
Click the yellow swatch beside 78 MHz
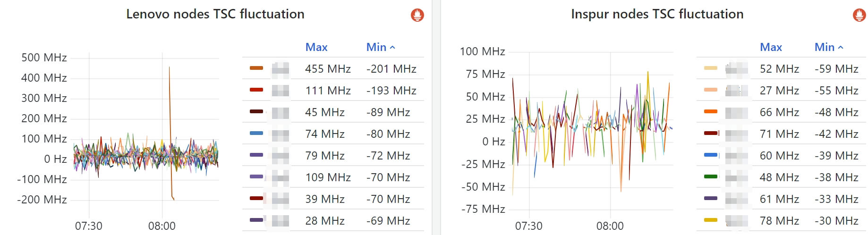click(x=710, y=220)
